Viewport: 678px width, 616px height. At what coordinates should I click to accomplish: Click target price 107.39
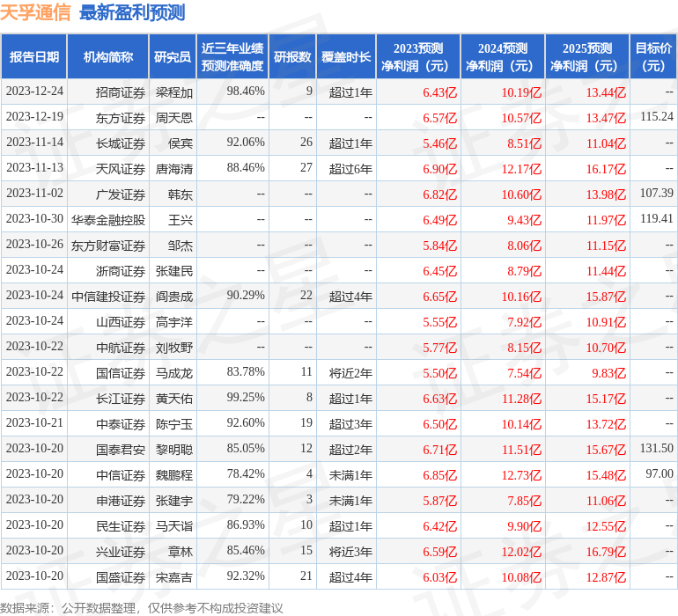(657, 194)
